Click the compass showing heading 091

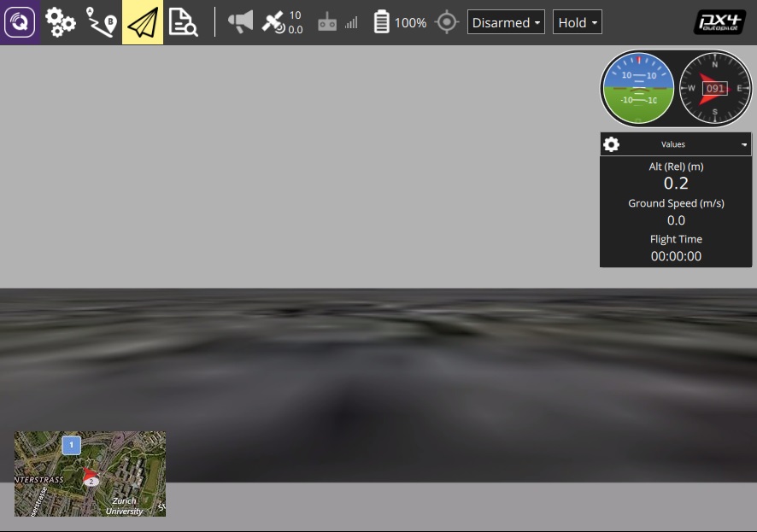tap(714, 88)
